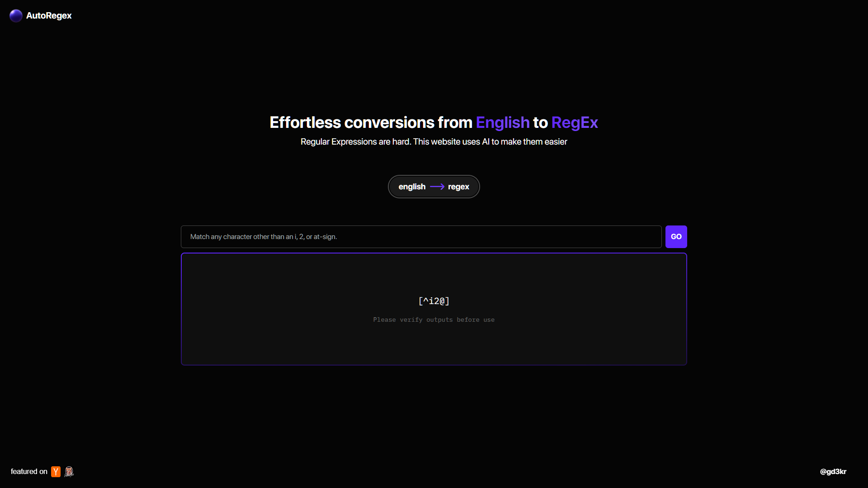
Task: Click the "english" label in the mode switch
Action: click(x=411, y=187)
